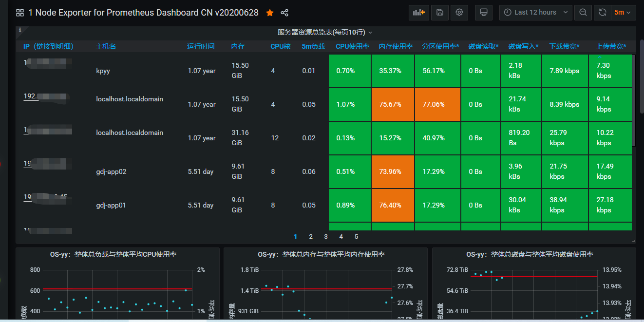Click the orange 73.96% memory usage cell

(393, 171)
